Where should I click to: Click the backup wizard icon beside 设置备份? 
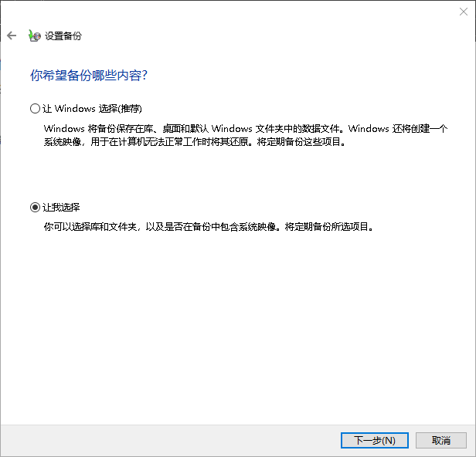coord(34,36)
